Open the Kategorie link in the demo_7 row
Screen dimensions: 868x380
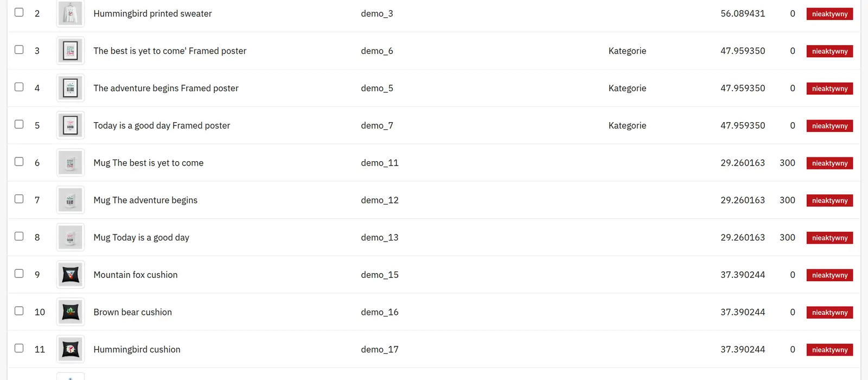click(627, 125)
